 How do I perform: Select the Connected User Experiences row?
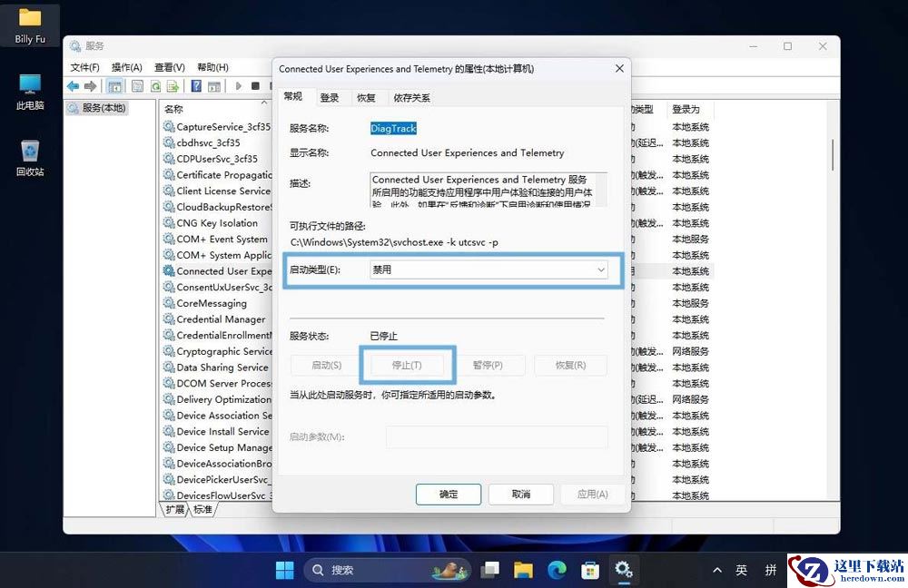tap(217, 270)
